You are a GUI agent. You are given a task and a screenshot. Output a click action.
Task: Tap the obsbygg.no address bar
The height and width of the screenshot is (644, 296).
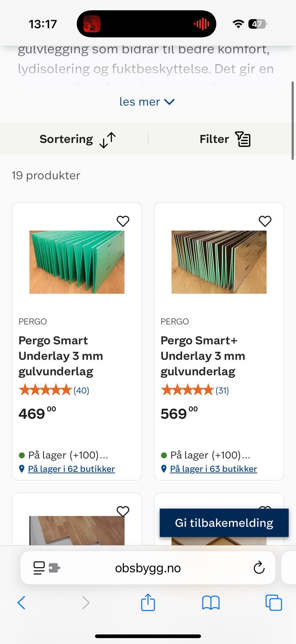[x=148, y=568]
